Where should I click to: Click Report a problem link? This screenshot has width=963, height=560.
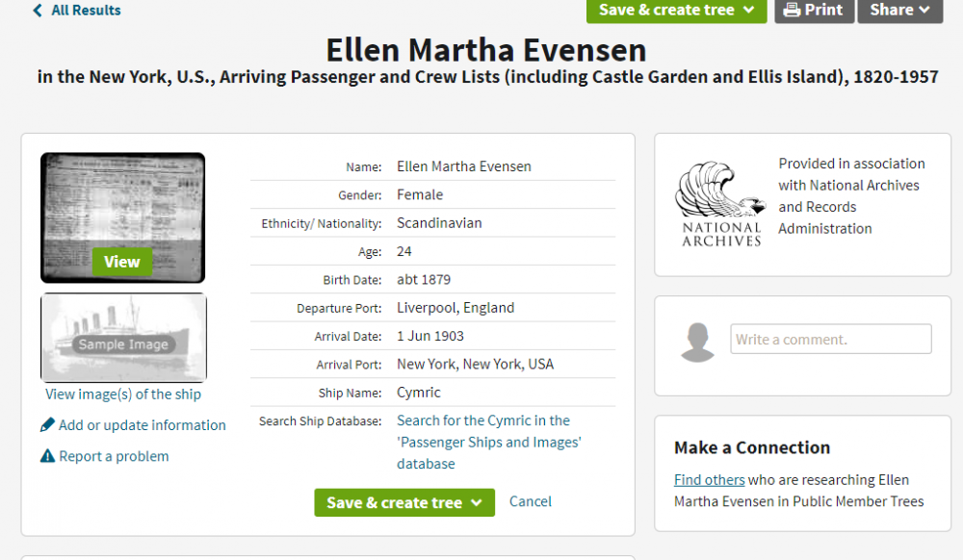(x=114, y=456)
